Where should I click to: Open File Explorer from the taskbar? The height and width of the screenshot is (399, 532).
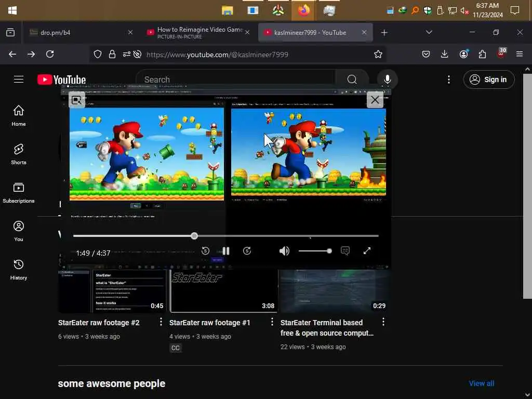(228, 10)
